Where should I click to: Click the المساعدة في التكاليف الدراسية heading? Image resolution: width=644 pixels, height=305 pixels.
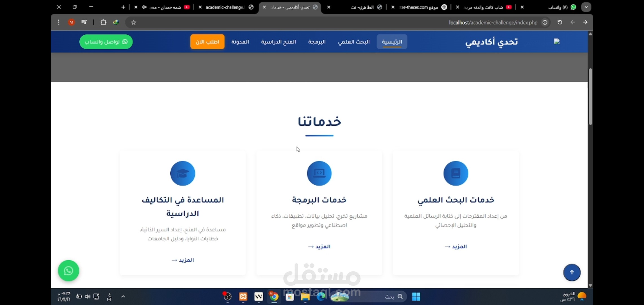[x=182, y=207]
